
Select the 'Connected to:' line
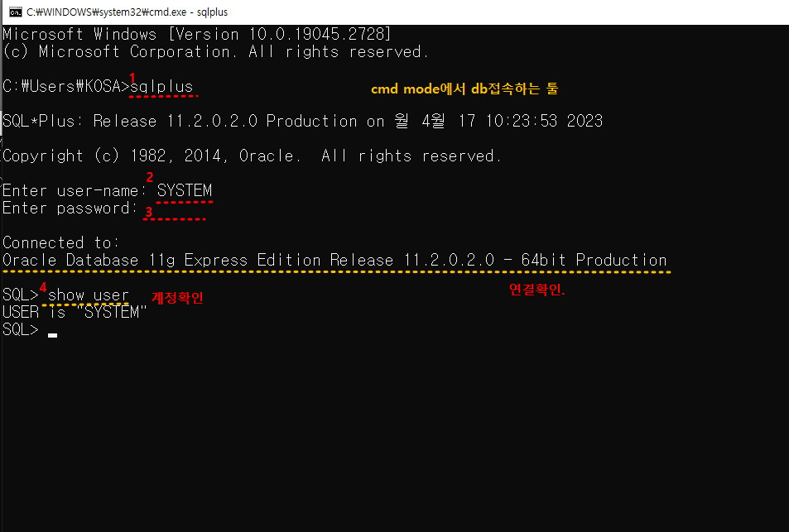point(61,243)
